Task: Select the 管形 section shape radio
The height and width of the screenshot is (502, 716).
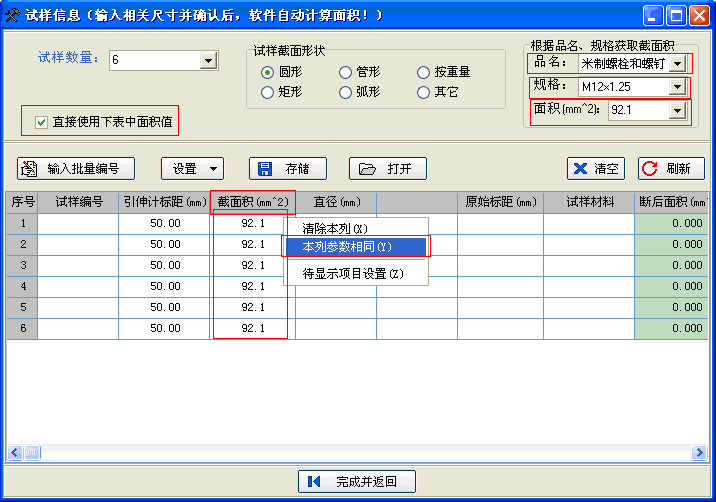Action: tap(345, 72)
